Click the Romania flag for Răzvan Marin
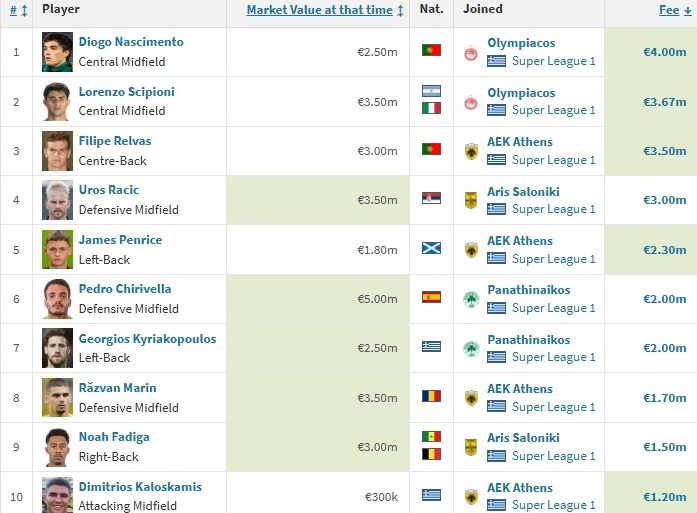The image size is (697, 513). pos(431,396)
